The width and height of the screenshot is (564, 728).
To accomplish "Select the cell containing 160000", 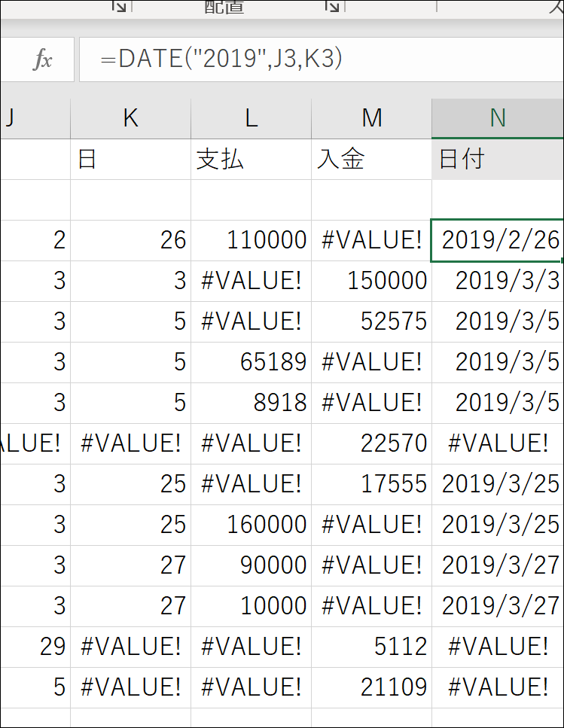I will click(252, 525).
